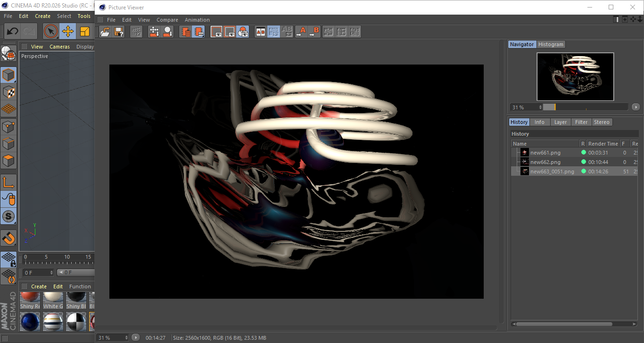The width and height of the screenshot is (644, 343).
Task: Open Cinema 4D Create menu
Action: click(42, 16)
